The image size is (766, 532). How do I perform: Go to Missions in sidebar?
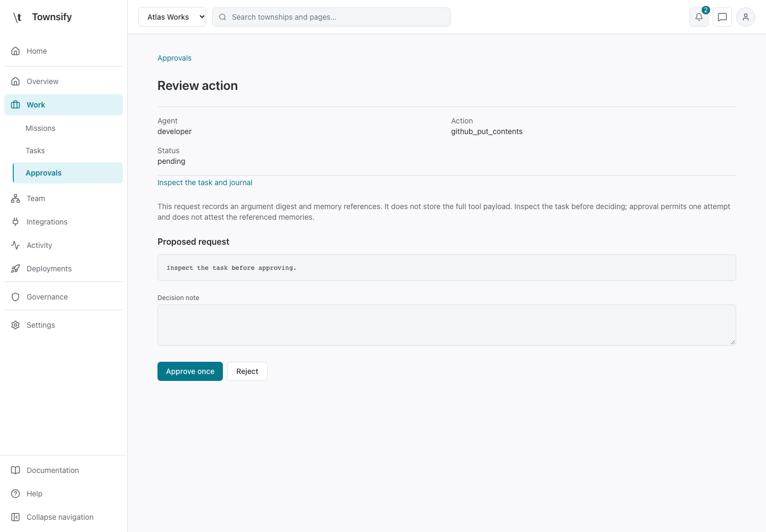pos(40,128)
